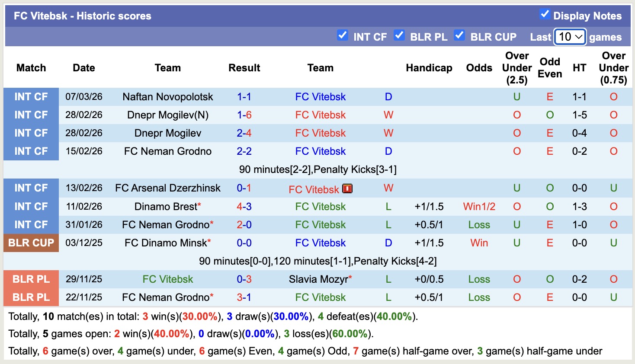The image size is (635, 364).
Task: Click the Handicap column header
Action: coord(429,68)
